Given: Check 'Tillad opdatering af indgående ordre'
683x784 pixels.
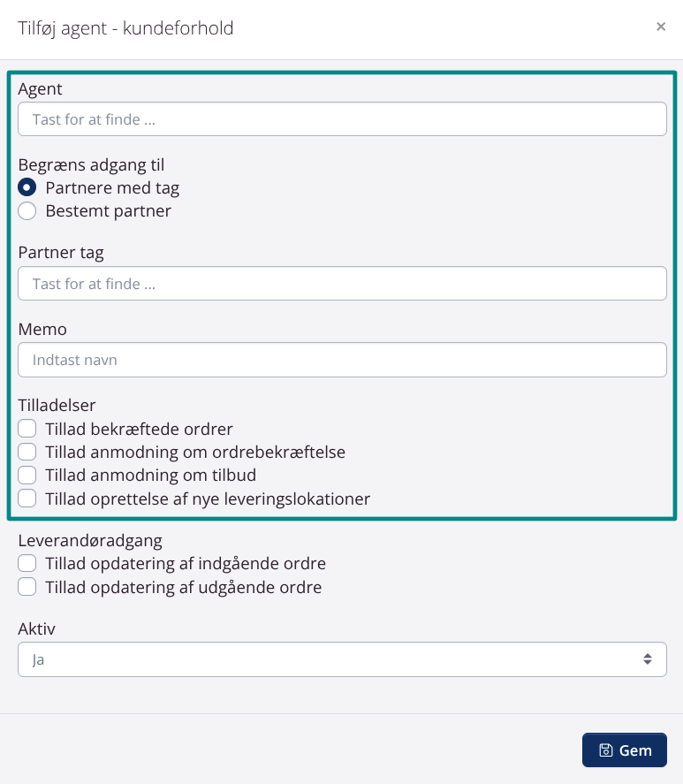Looking at the screenshot, I should (27, 564).
